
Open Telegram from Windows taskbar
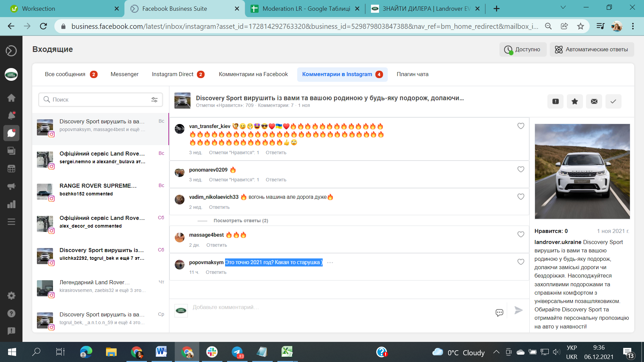pos(237,352)
